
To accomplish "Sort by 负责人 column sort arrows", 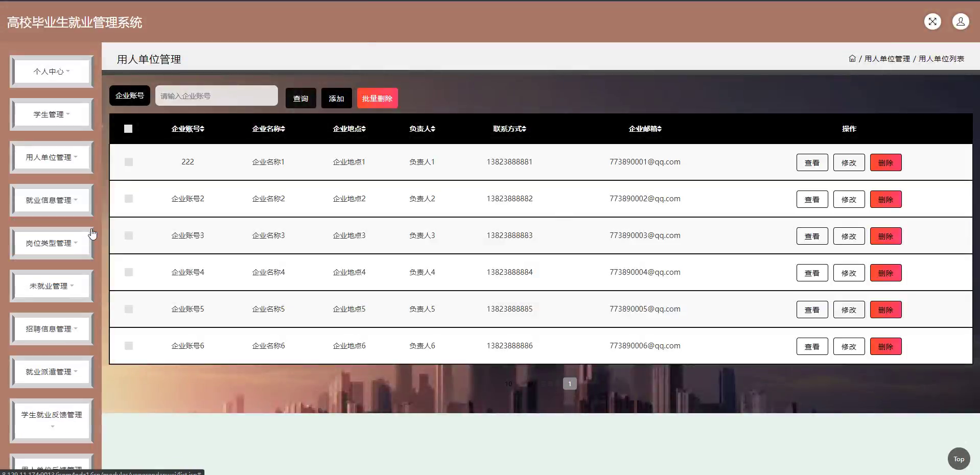I will coord(433,129).
